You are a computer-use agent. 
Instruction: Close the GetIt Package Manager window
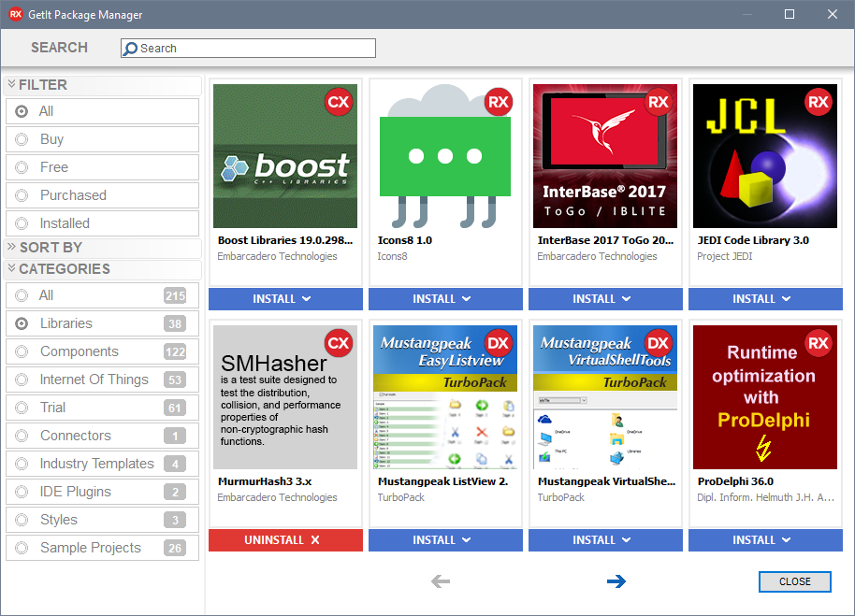tap(833, 14)
